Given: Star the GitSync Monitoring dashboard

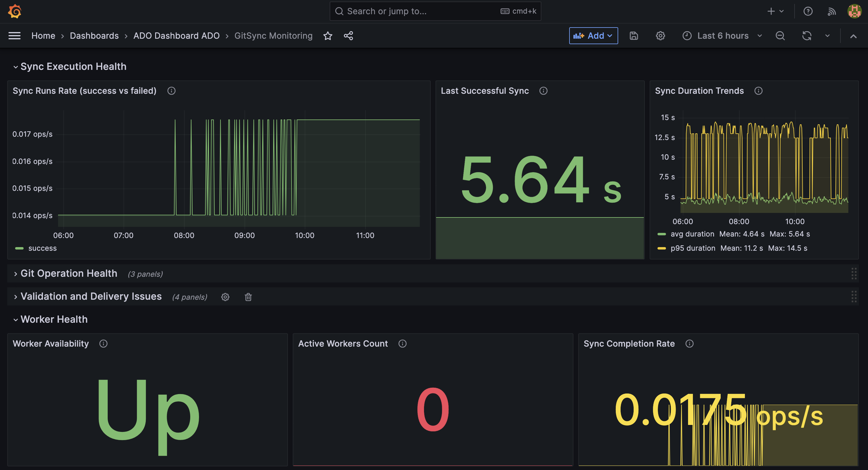Looking at the screenshot, I should (328, 36).
